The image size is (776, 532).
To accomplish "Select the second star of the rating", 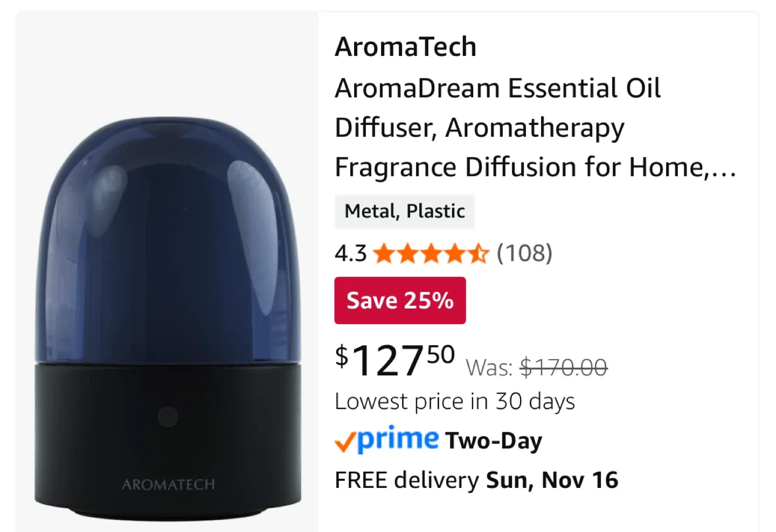I will point(408,253).
